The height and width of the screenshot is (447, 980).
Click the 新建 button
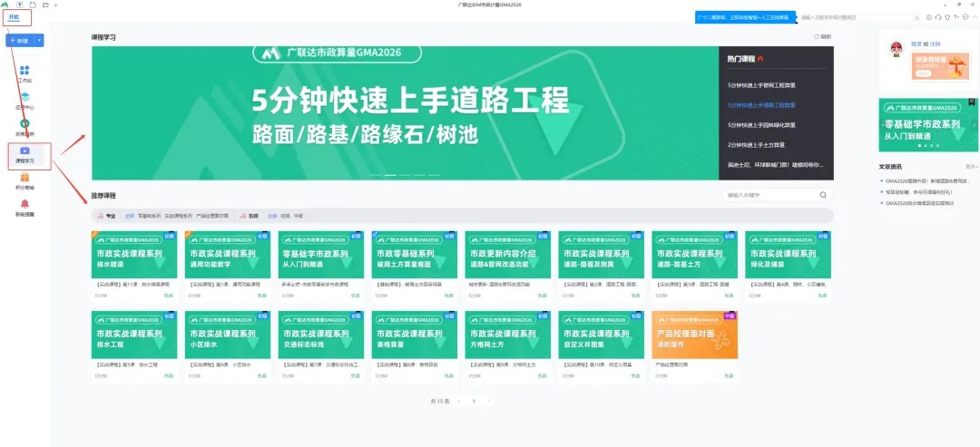pyautogui.click(x=20, y=41)
